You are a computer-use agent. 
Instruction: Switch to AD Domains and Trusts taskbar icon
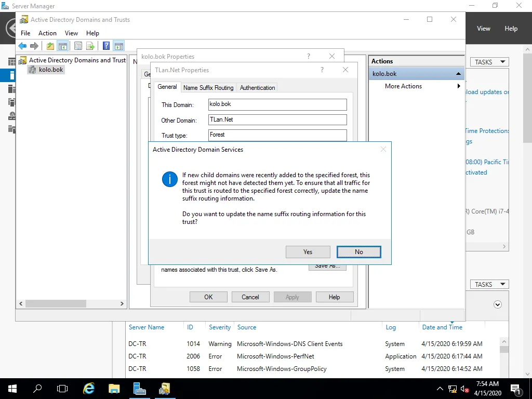coord(165,389)
